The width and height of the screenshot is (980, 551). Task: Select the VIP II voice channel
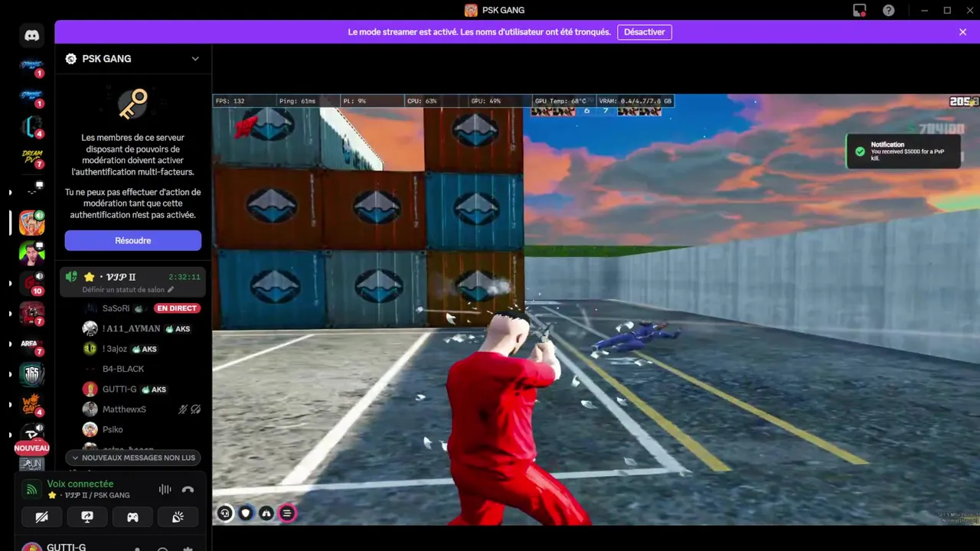(132, 282)
